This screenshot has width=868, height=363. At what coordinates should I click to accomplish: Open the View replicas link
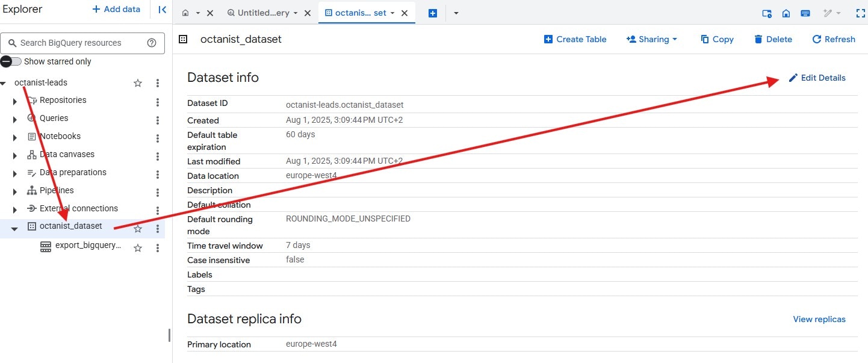tap(819, 319)
